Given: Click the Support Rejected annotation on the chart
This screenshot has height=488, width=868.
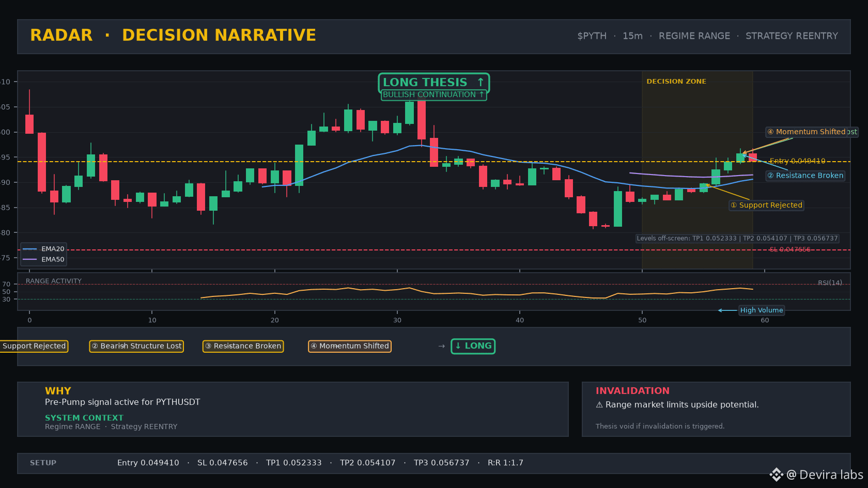Looking at the screenshot, I should coord(766,205).
